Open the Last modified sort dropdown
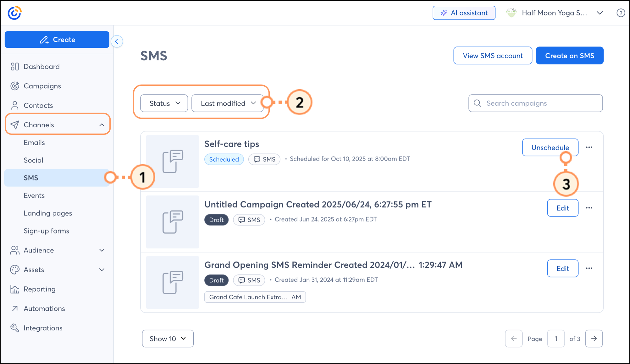630x364 pixels. click(228, 103)
